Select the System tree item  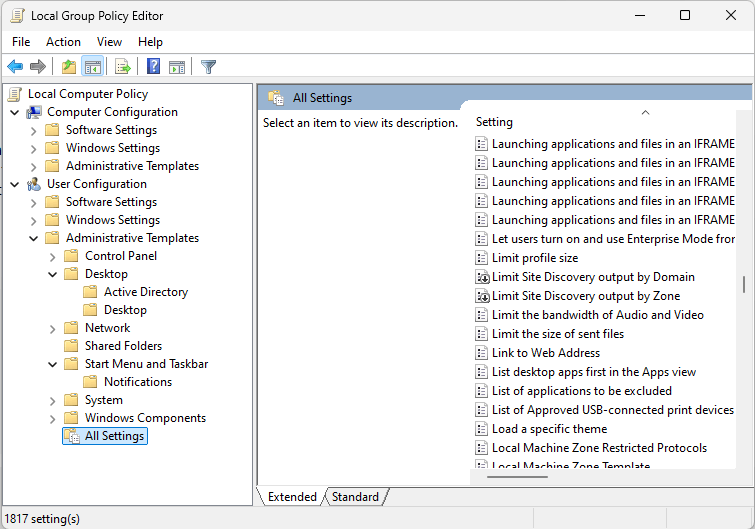(104, 400)
